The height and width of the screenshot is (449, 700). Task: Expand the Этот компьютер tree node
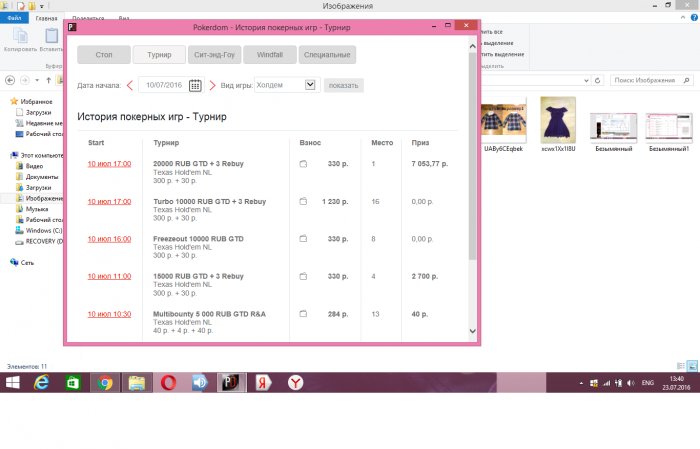point(5,155)
